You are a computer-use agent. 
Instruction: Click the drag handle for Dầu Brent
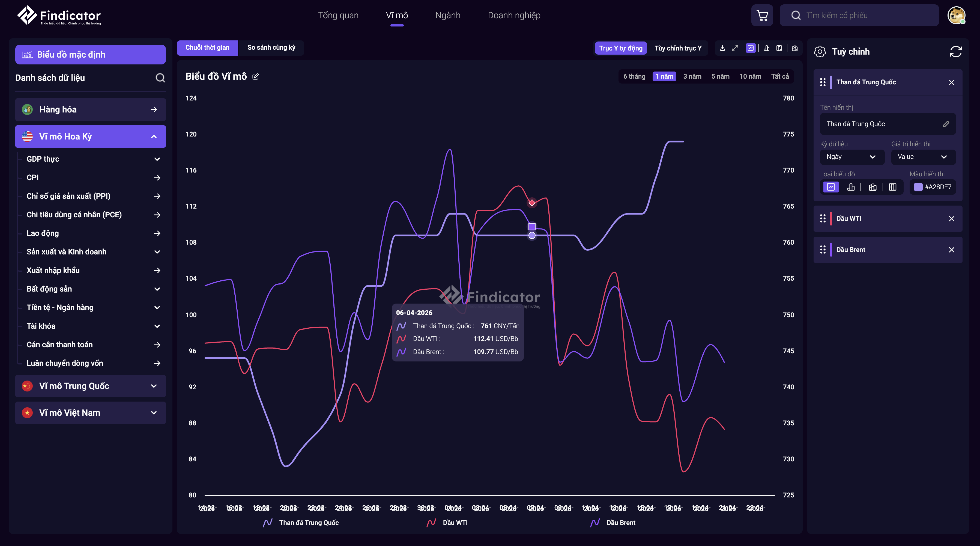(823, 250)
